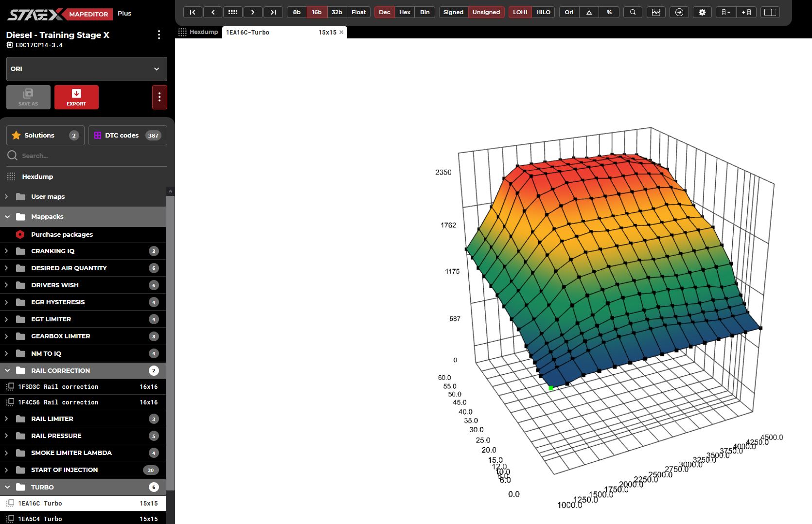
Task: Go to next map arrow
Action: point(253,12)
